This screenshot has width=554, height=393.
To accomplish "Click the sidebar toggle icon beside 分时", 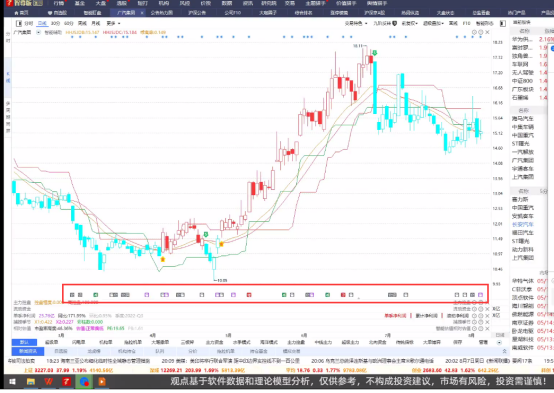I will (19, 23).
